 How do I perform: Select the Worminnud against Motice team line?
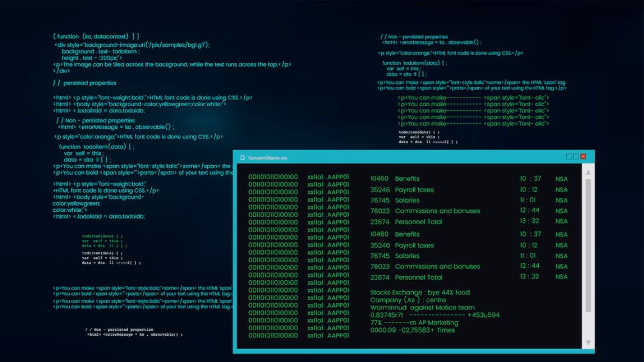(422, 308)
